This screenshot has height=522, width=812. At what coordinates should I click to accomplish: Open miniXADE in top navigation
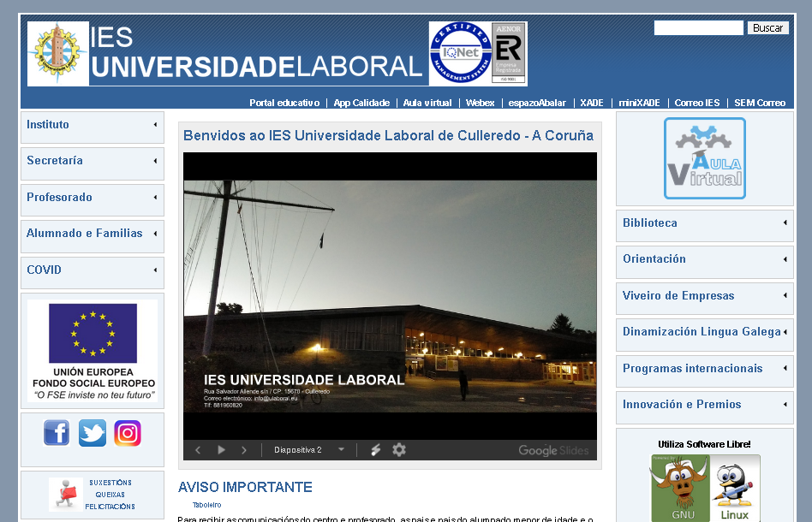point(639,103)
